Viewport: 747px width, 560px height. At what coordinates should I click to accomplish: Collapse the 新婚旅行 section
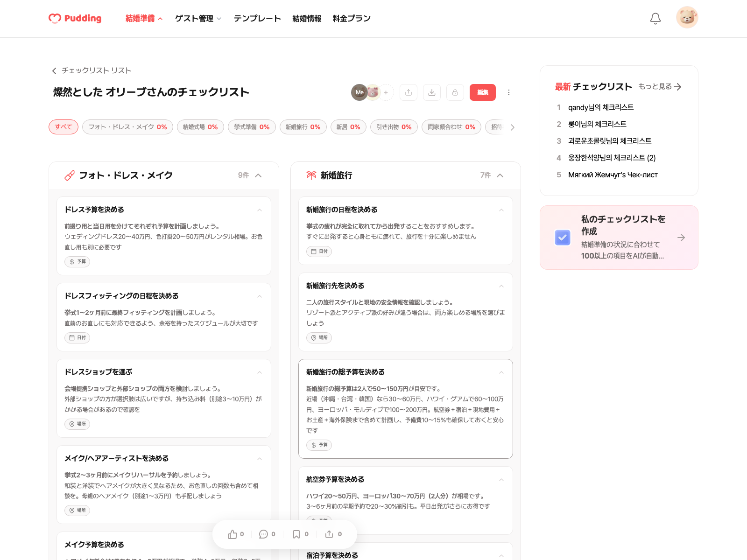pyautogui.click(x=500, y=175)
